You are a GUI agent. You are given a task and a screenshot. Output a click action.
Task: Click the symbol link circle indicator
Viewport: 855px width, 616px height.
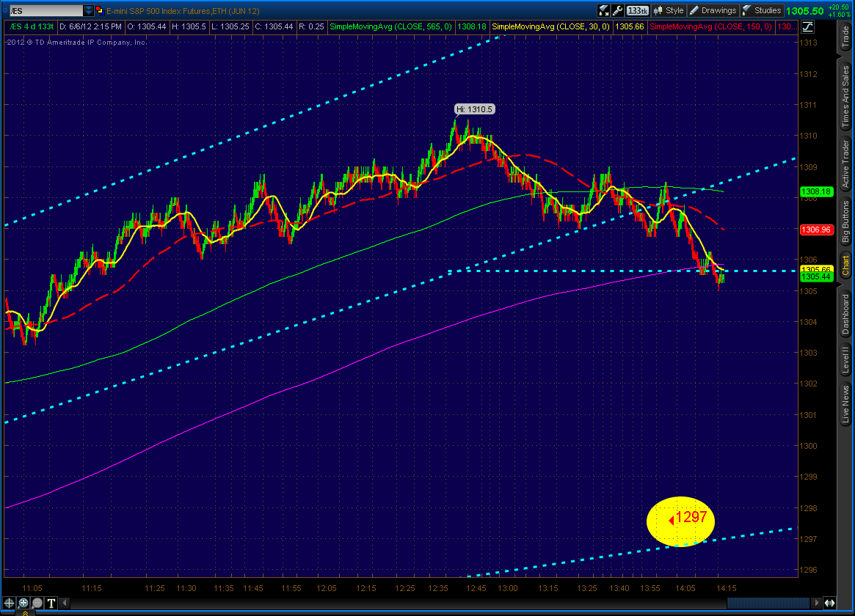pyautogui.click(x=4, y=10)
